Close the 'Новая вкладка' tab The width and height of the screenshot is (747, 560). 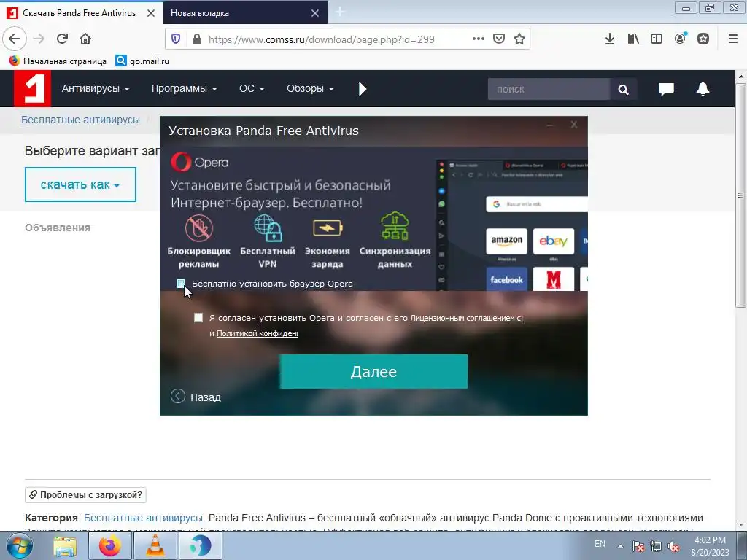(x=315, y=13)
